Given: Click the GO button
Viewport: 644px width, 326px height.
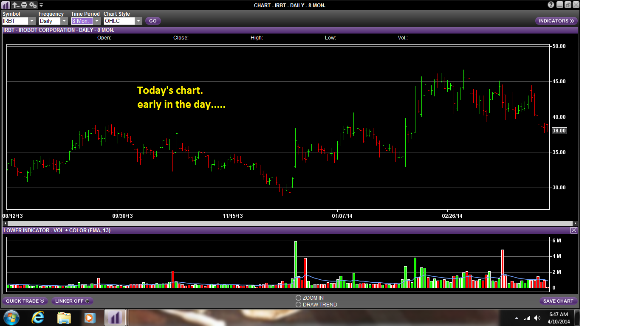Looking at the screenshot, I should tap(153, 21).
